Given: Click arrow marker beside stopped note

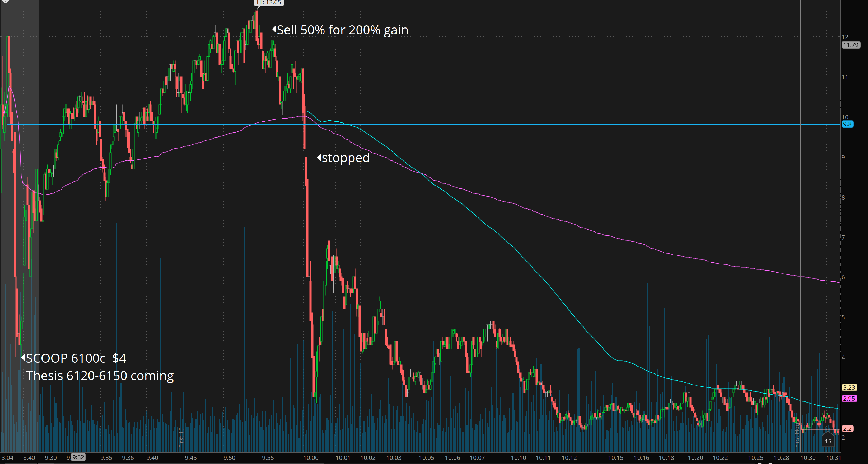Looking at the screenshot, I should point(319,157).
